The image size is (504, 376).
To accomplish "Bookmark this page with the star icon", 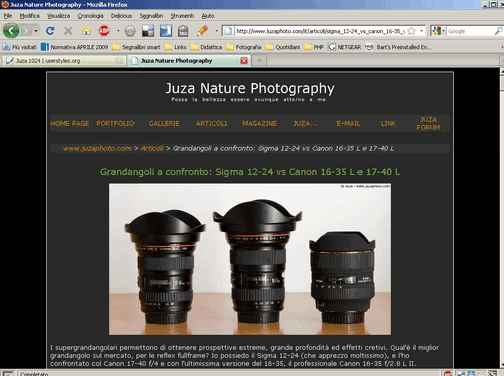I will point(412,31).
